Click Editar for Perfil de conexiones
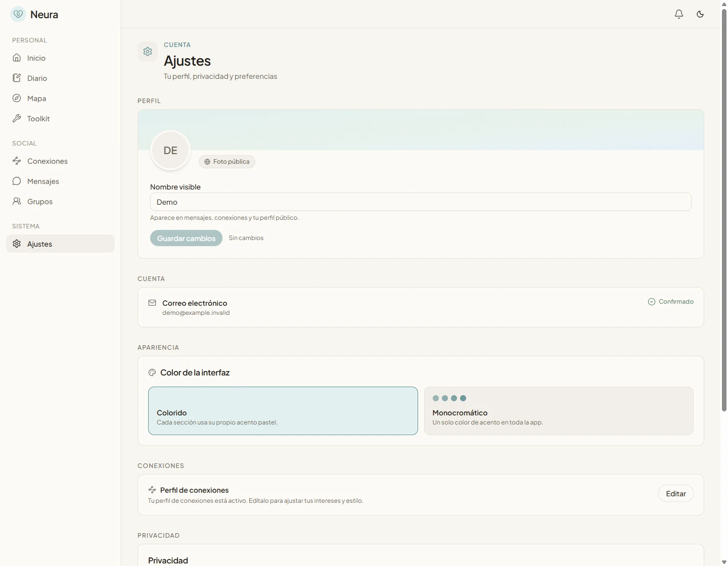 pyautogui.click(x=676, y=494)
